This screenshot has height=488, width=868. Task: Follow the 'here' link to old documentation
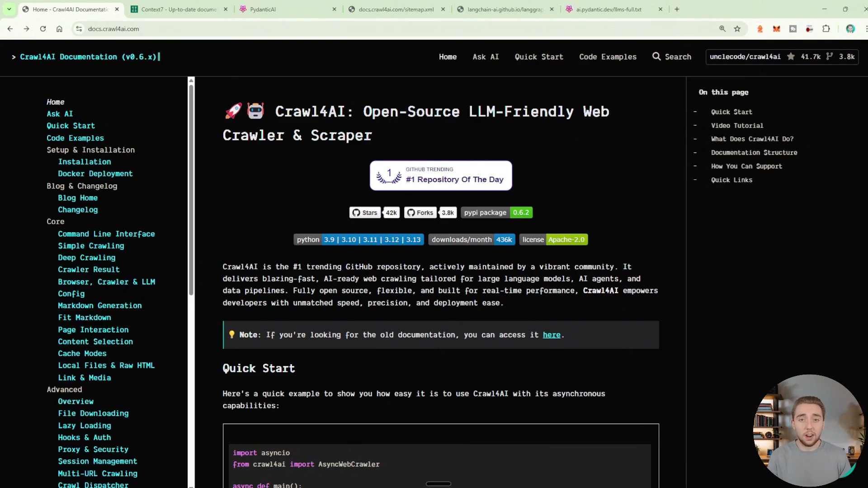pyautogui.click(x=552, y=335)
